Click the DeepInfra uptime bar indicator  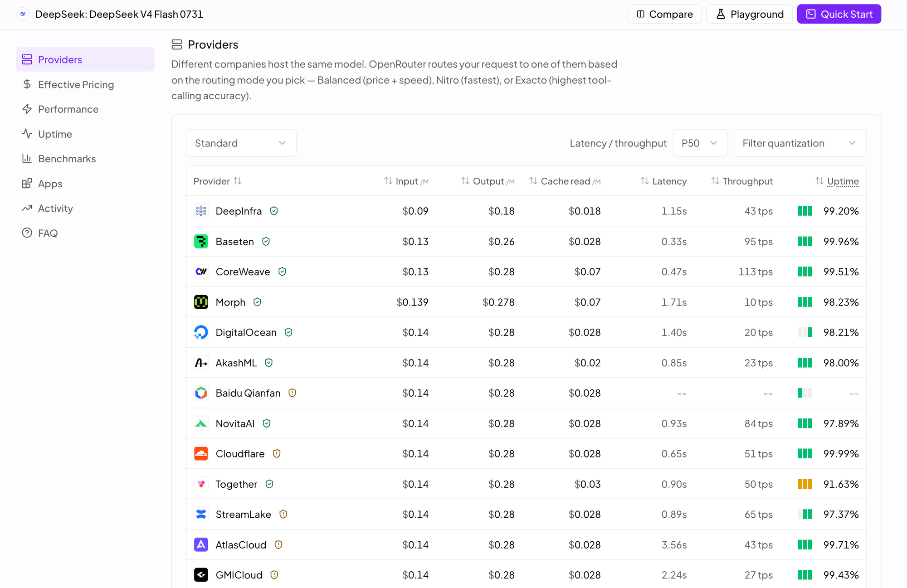tap(805, 211)
